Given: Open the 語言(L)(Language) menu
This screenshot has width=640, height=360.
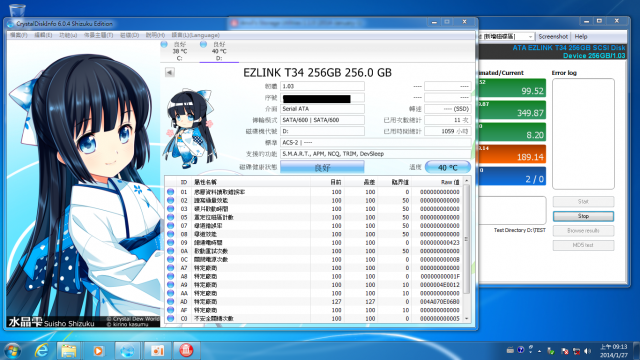Looking at the screenshot, I should 196,36.
